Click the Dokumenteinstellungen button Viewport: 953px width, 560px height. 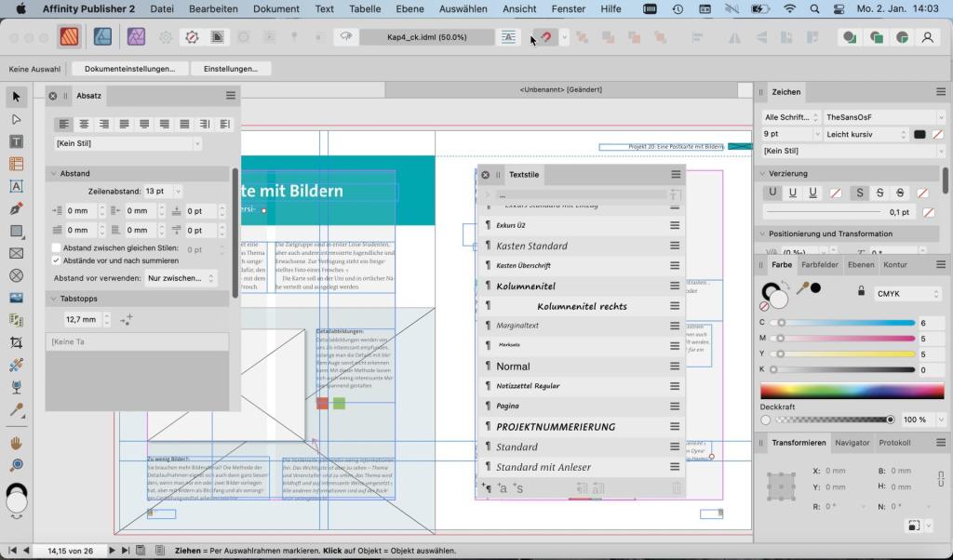(x=128, y=68)
